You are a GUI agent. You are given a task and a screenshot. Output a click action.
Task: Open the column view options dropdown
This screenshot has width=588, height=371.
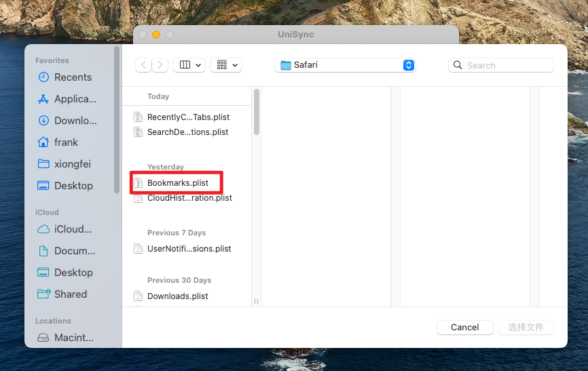[189, 65]
